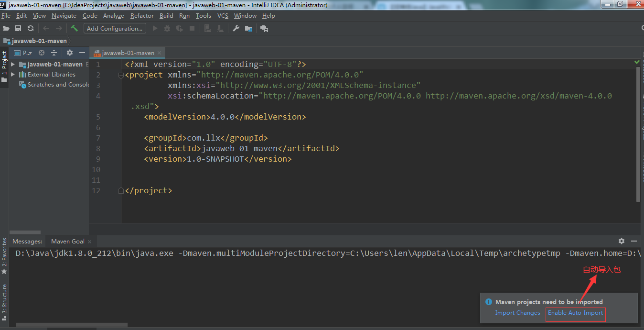The image size is (644, 330).
Task: Collapse all in Project panel
Action: (54, 53)
